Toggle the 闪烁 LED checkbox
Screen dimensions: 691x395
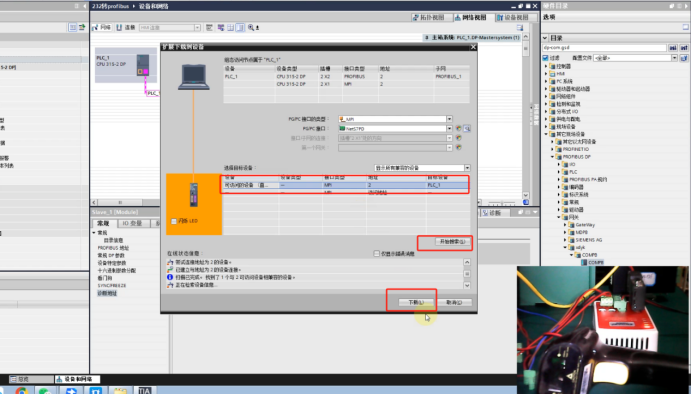(174, 221)
